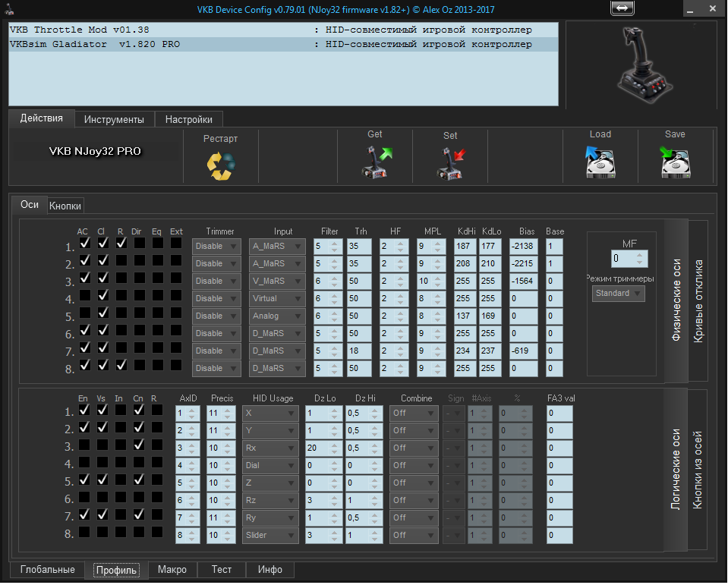
Task: Select VKBsim Gladiator device row
Action: 283,45
